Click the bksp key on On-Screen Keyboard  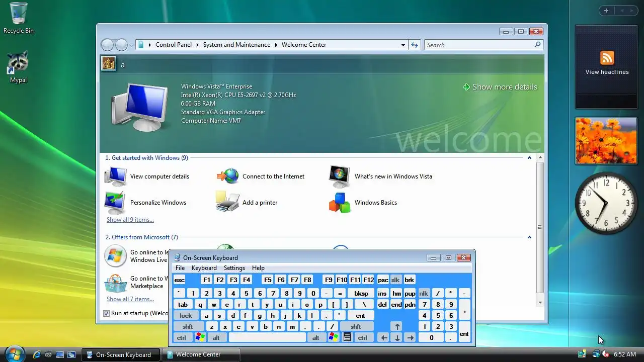(361, 293)
